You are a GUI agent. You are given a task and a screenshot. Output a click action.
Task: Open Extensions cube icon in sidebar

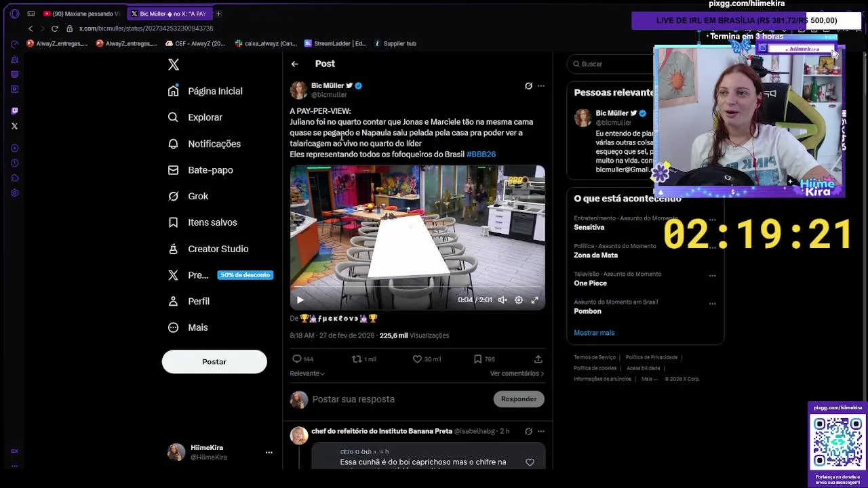point(14,178)
